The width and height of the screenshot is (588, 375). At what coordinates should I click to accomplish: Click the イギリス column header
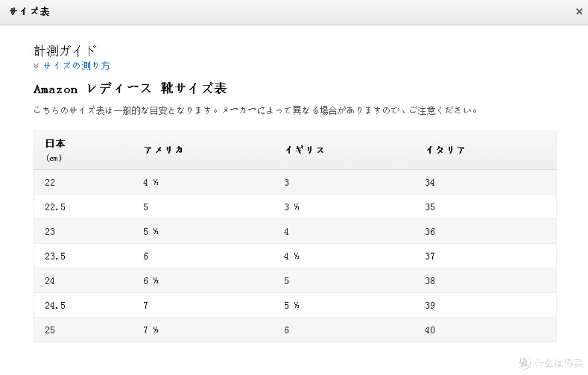click(x=304, y=150)
